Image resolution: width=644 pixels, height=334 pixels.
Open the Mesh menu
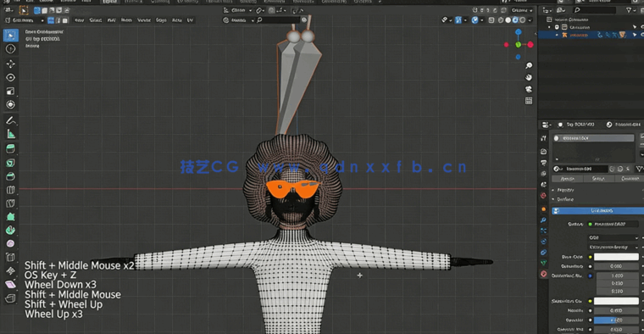126,20
